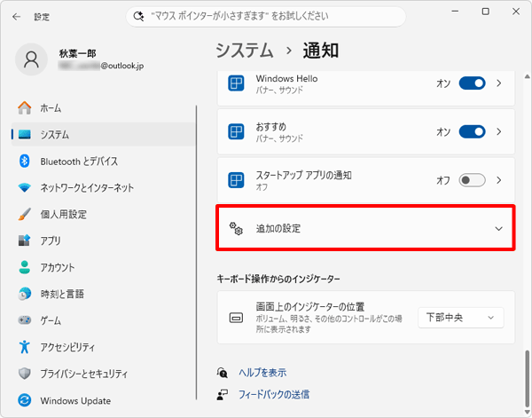Image resolution: width=532 pixels, height=418 pixels.
Task: Click the 個人用設定 paintbrush icon
Action: tap(25, 214)
